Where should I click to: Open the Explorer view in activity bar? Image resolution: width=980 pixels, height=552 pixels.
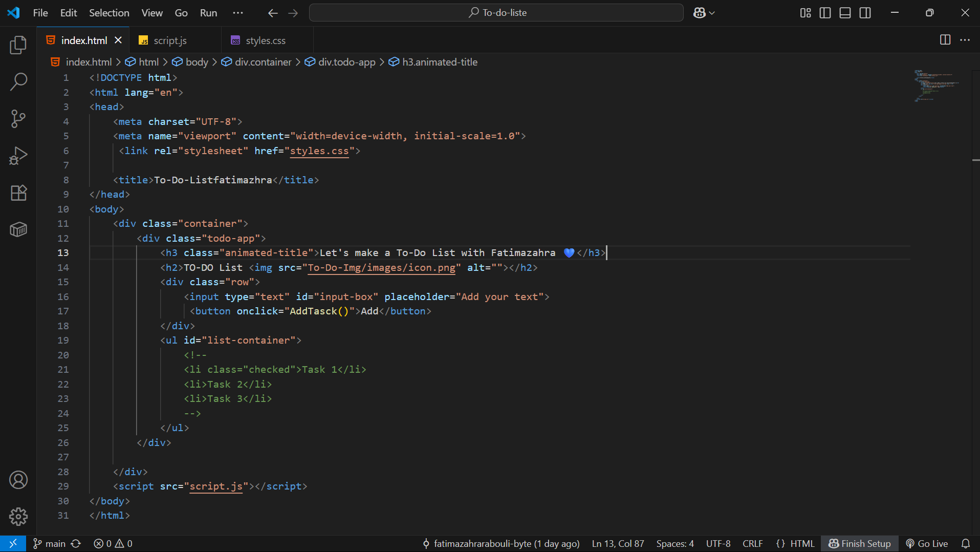[18, 45]
